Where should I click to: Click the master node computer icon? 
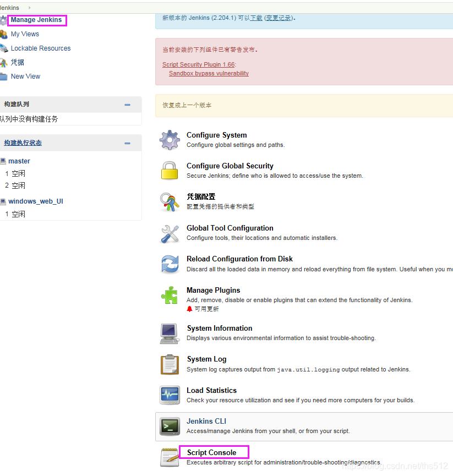point(3,161)
